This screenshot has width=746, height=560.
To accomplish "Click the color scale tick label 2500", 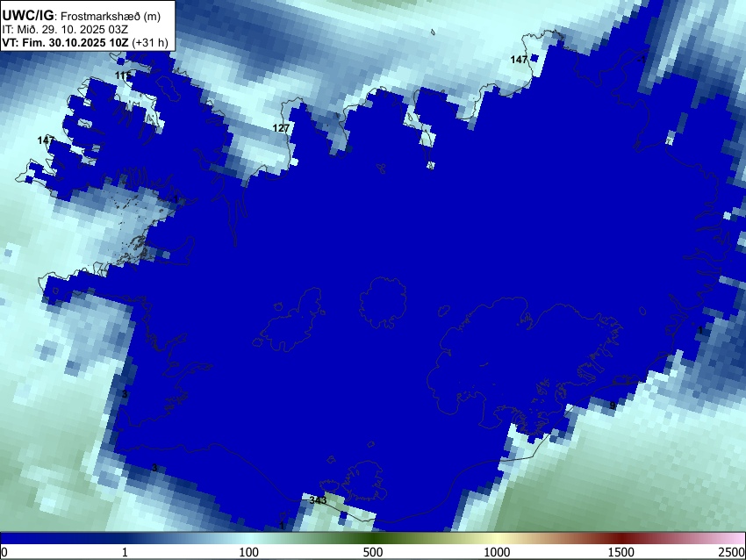I will tap(733, 552).
